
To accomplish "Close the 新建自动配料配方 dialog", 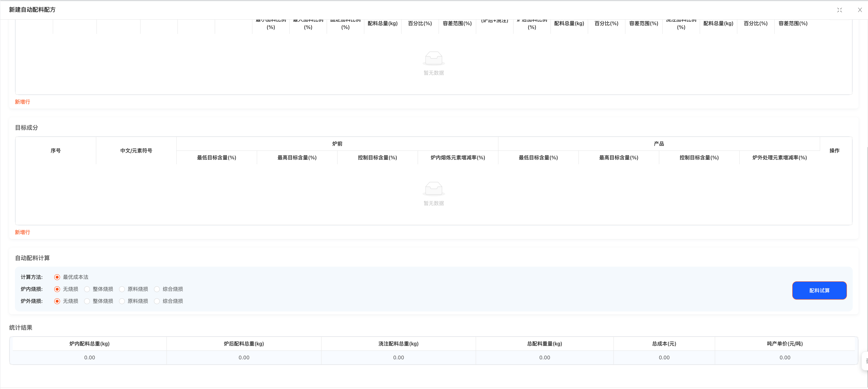I will click(x=860, y=10).
